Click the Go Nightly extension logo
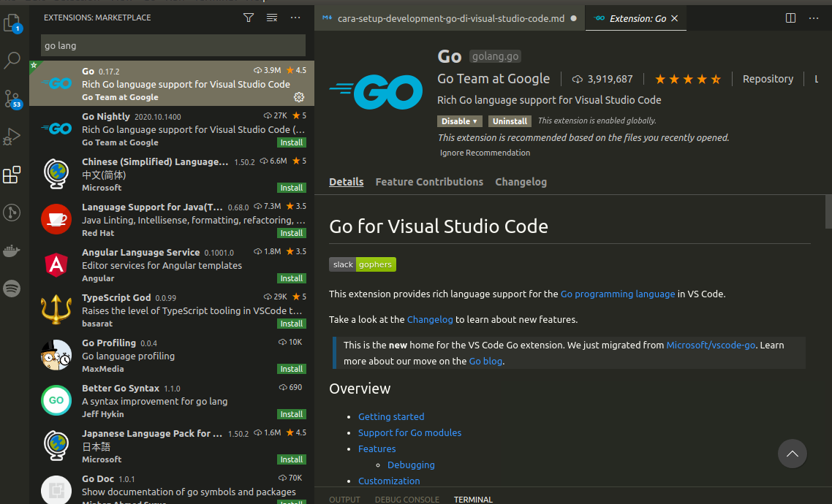The image size is (832, 504). pos(56,129)
